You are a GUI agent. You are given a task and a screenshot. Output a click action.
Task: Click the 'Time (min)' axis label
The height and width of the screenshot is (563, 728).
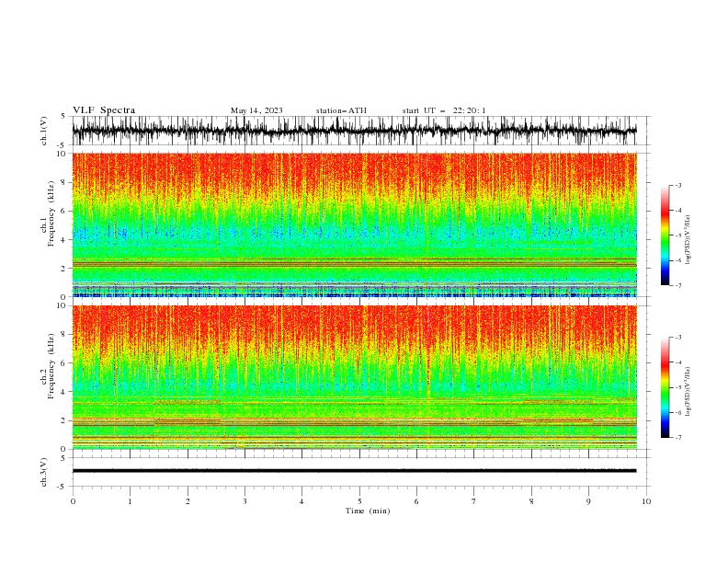[368, 511]
